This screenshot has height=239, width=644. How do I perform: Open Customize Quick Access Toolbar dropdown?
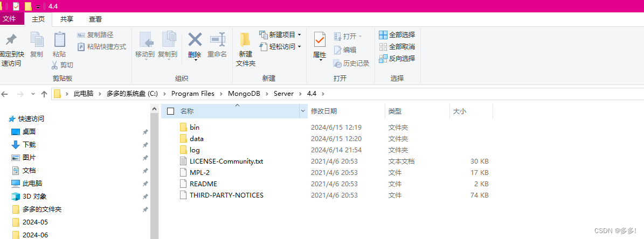point(38,6)
